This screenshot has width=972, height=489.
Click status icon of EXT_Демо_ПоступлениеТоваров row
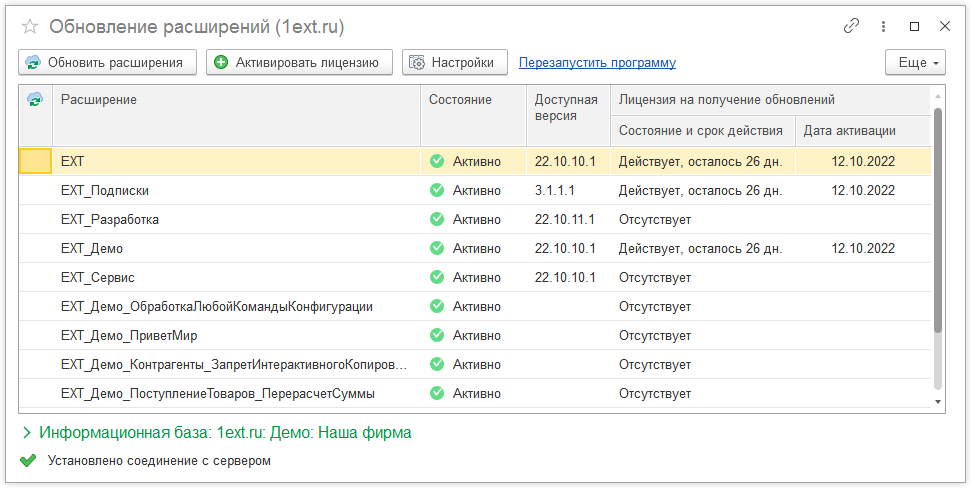(x=437, y=394)
